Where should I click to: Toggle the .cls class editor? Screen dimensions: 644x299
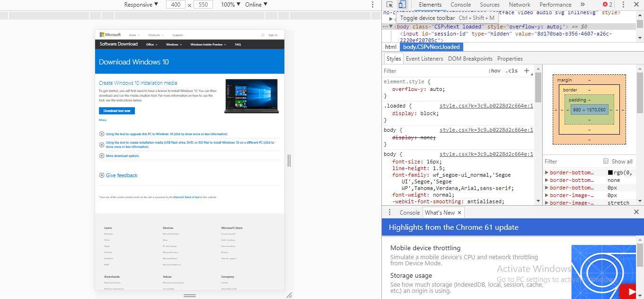512,71
